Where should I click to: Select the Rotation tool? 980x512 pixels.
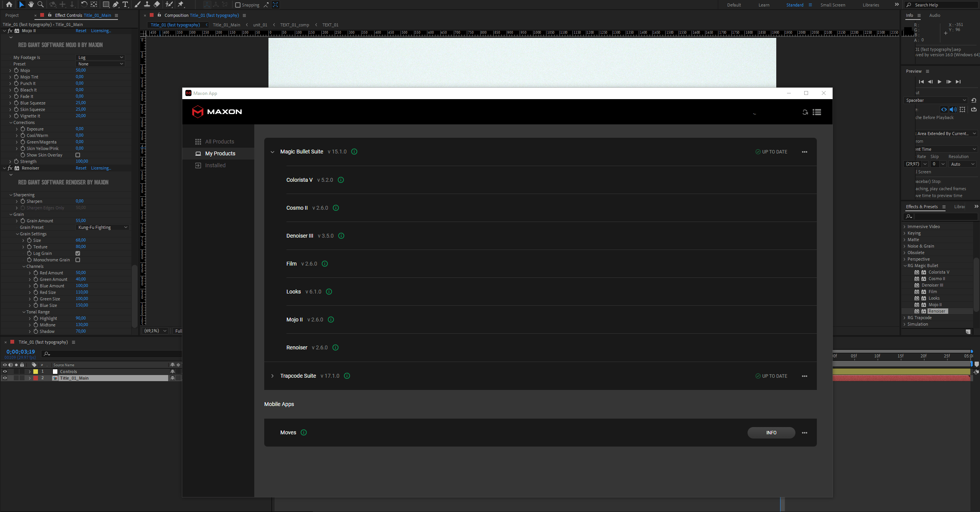pyautogui.click(x=84, y=5)
